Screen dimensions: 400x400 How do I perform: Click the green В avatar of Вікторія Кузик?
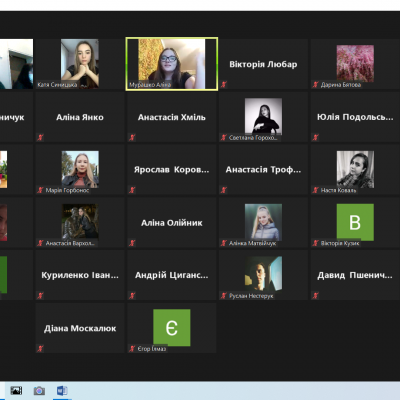coord(355,222)
